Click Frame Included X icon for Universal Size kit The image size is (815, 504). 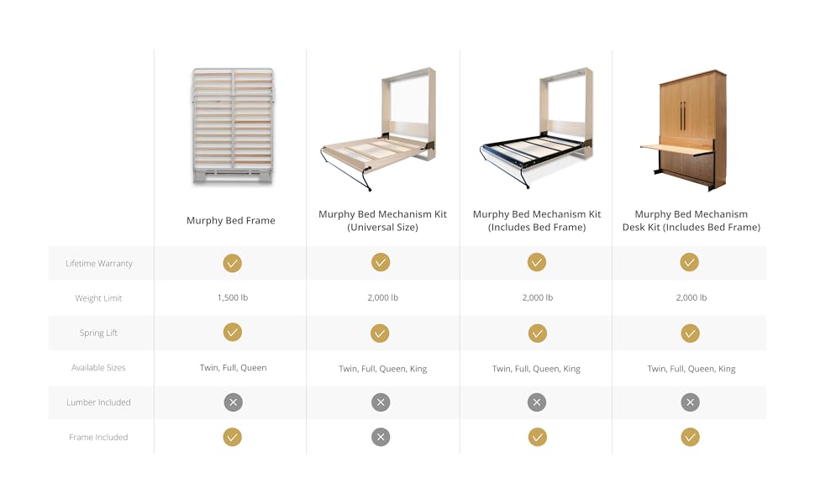pyautogui.click(x=381, y=437)
